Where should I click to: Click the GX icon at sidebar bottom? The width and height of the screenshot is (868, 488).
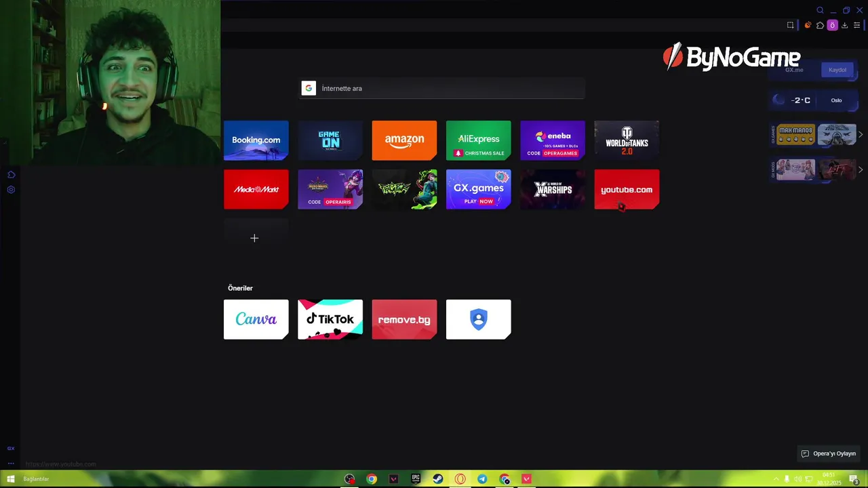click(11, 449)
